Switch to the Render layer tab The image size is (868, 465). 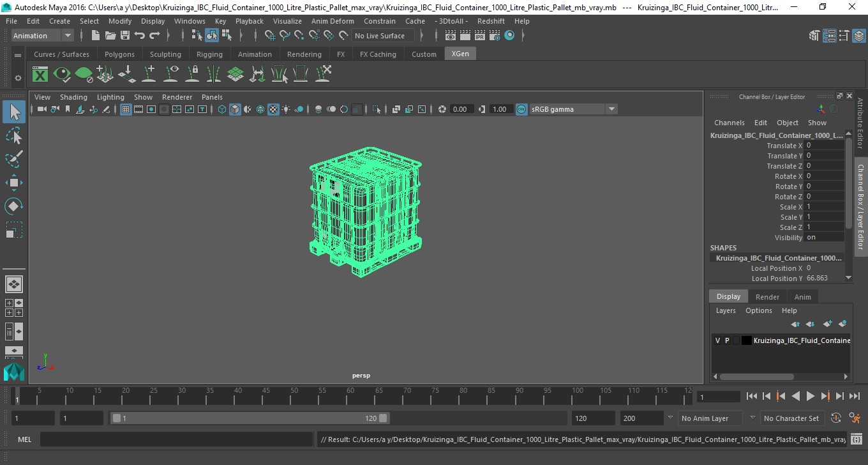[x=767, y=297]
